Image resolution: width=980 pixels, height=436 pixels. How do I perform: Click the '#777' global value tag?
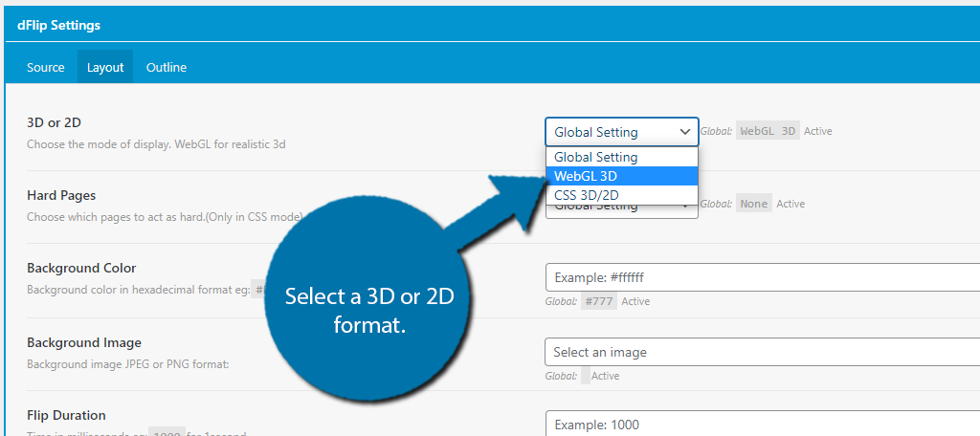coord(599,301)
